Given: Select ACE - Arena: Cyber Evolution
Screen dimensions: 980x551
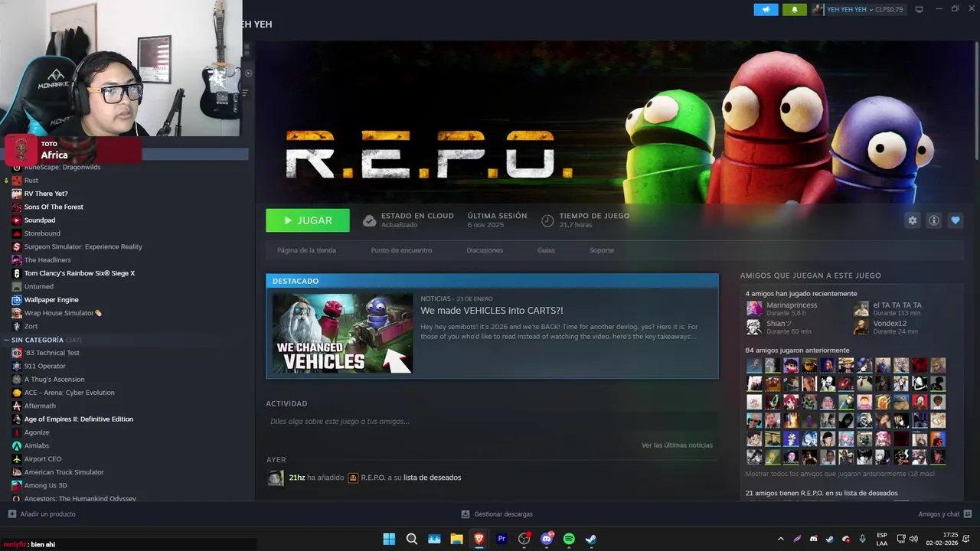Looking at the screenshot, I should [x=69, y=393].
